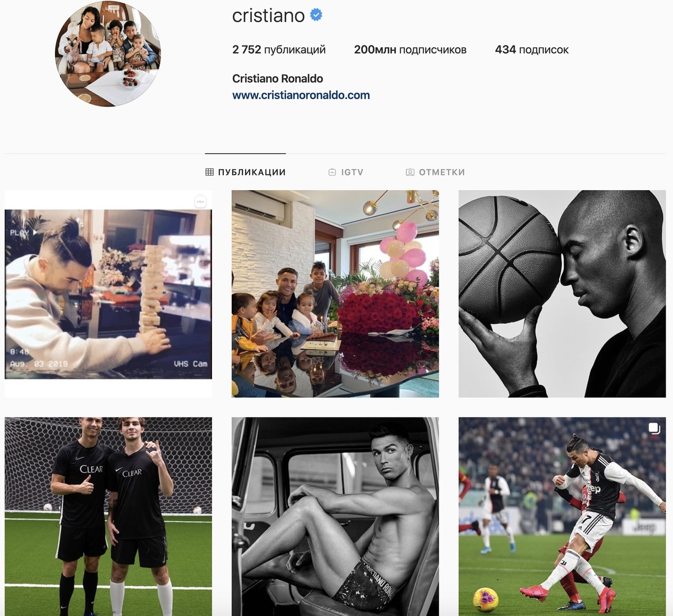Image resolution: width=673 pixels, height=616 pixels.
Task: Switch to the IGTV tab
Action: 346,172
